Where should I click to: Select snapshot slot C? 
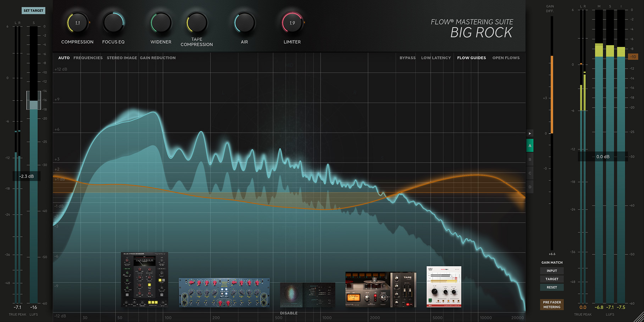point(530,173)
